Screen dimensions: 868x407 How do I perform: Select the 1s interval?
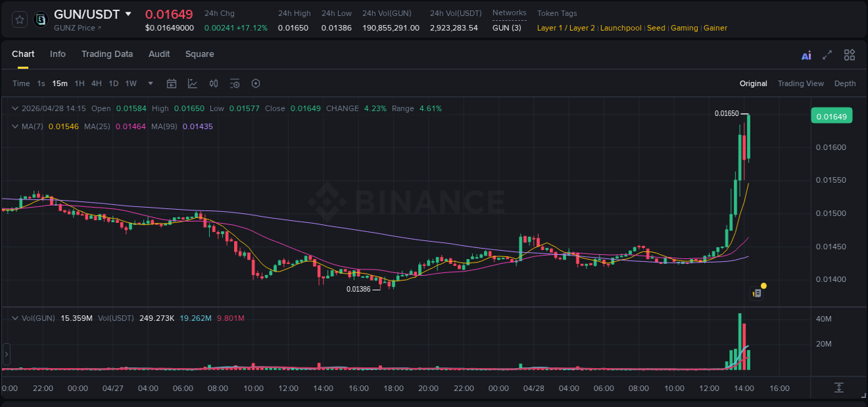coord(41,83)
